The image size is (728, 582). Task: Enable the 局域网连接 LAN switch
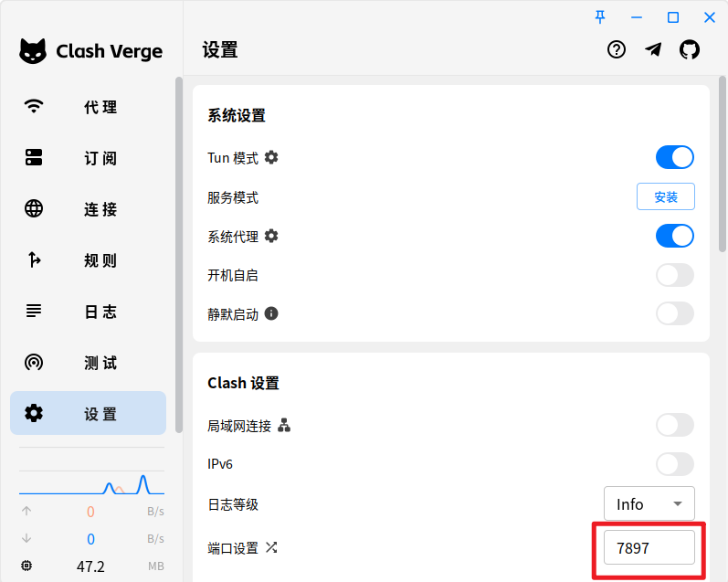click(675, 425)
